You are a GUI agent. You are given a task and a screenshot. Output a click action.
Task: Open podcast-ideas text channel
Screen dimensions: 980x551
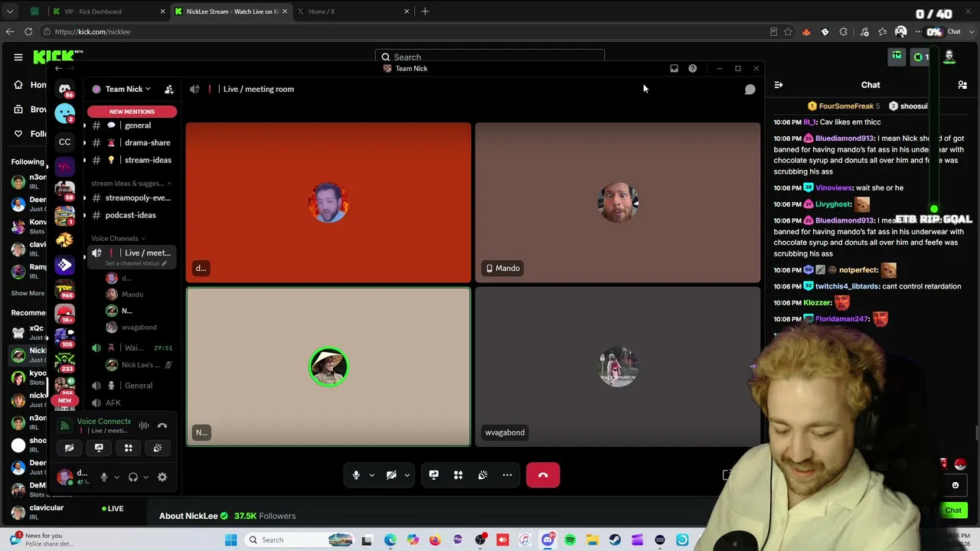[132, 215]
